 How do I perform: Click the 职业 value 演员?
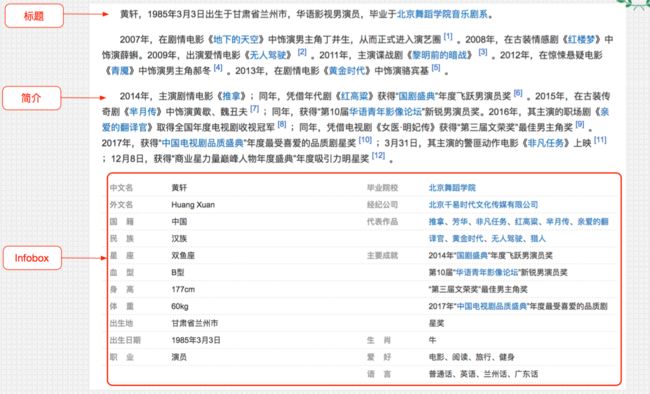tap(179, 358)
